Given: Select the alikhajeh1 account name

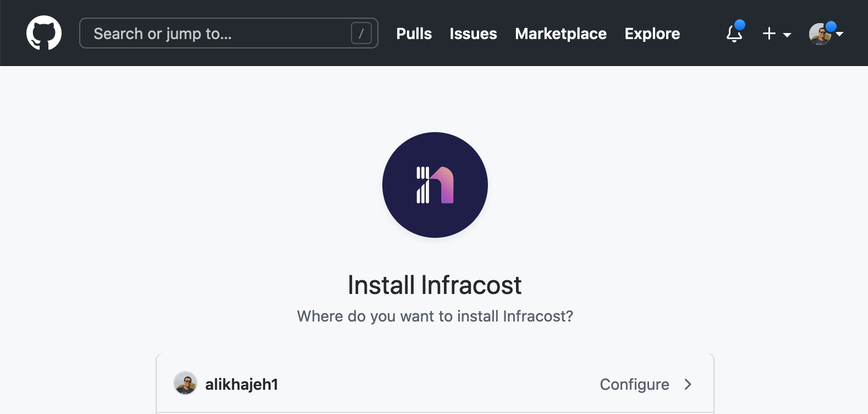Looking at the screenshot, I should click(241, 384).
